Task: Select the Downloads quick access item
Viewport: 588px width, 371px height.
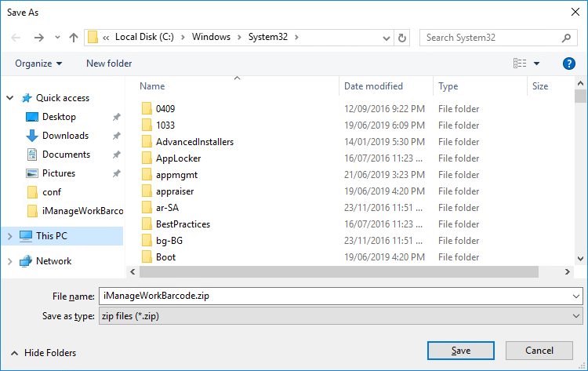Action: pos(65,136)
